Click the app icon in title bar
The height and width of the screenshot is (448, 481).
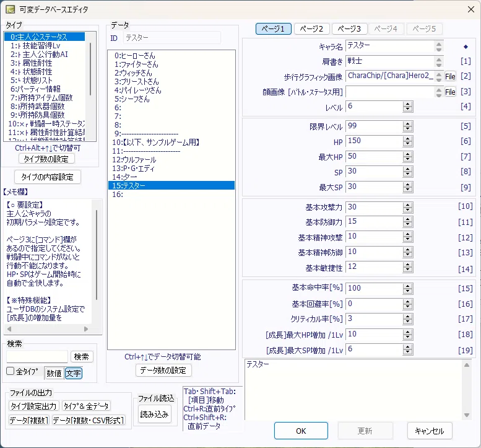click(10, 9)
